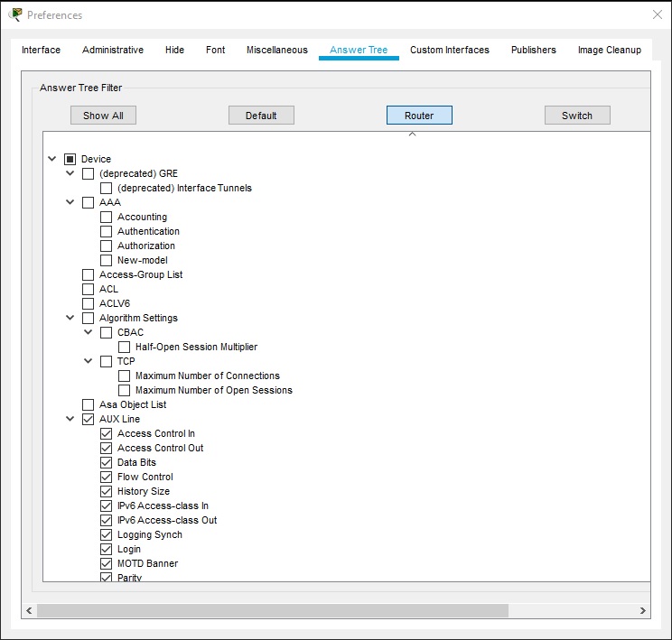
Task: Select the Device tree label
Action: tap(96, 159)
